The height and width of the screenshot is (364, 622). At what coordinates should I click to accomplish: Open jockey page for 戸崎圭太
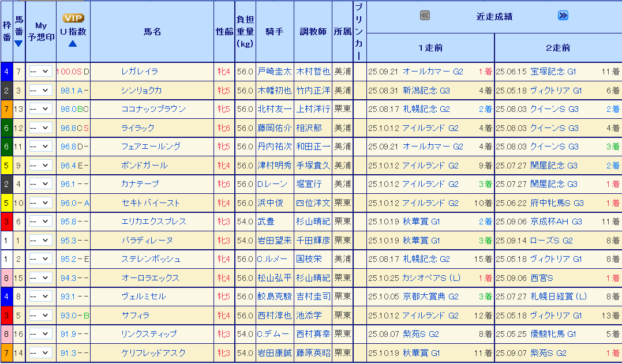(275, 72)
